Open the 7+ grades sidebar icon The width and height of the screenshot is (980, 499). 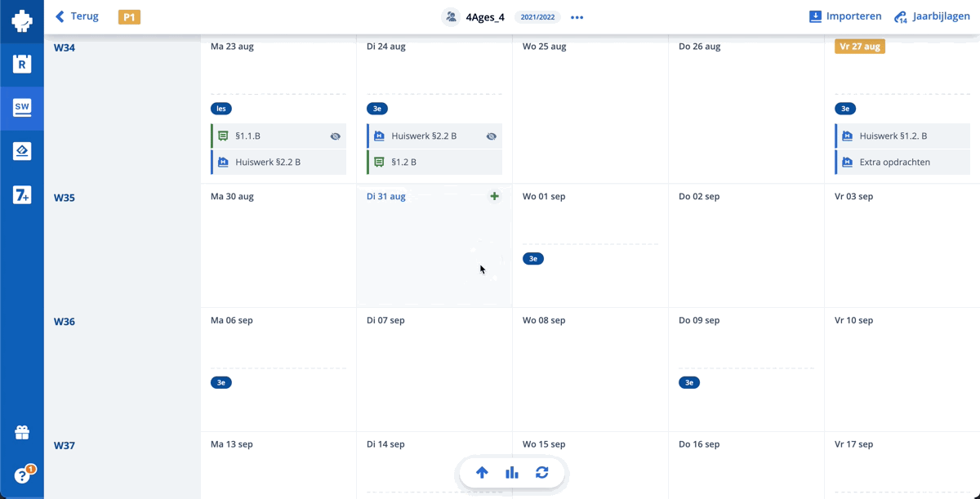[x=22, y=194]
